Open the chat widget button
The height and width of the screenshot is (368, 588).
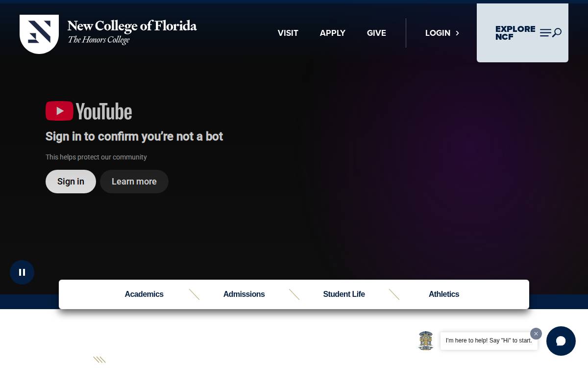point(561,341)
